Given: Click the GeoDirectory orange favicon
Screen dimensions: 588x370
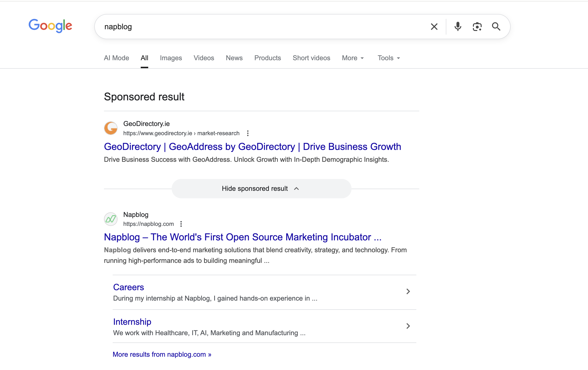Looking at the screenshot, I should [x=111, y=128].
